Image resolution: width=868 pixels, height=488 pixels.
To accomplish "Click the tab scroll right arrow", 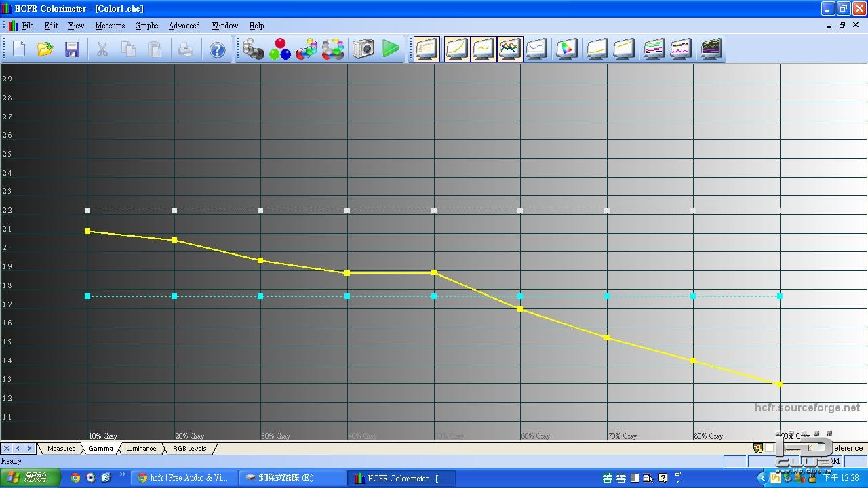I will click(x=29, y=448).
